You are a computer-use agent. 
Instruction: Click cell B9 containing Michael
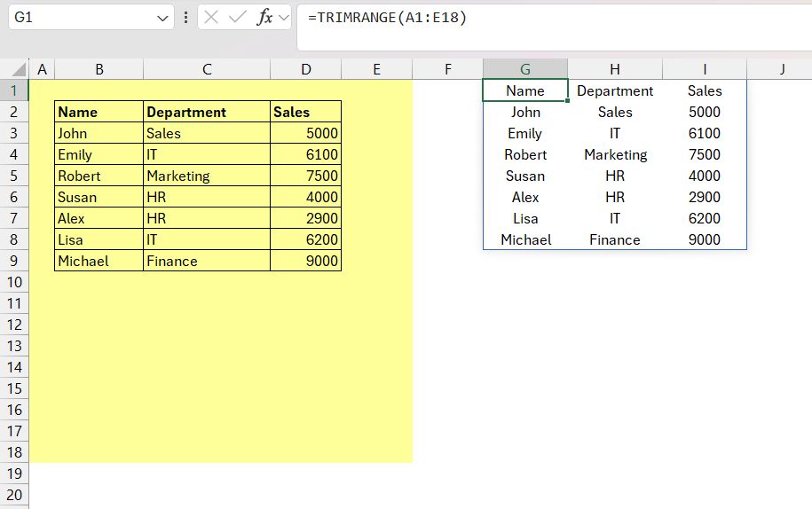click(99, 261)
